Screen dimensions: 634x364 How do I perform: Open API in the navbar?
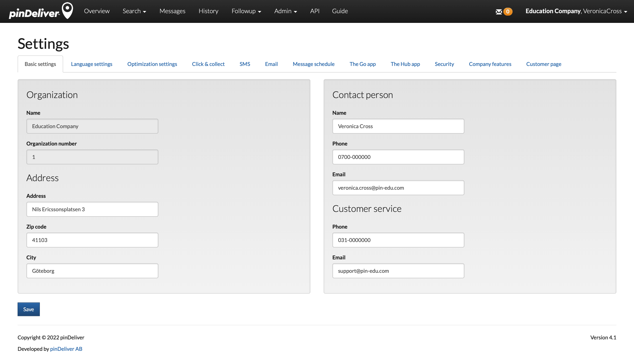click(315, 11)
